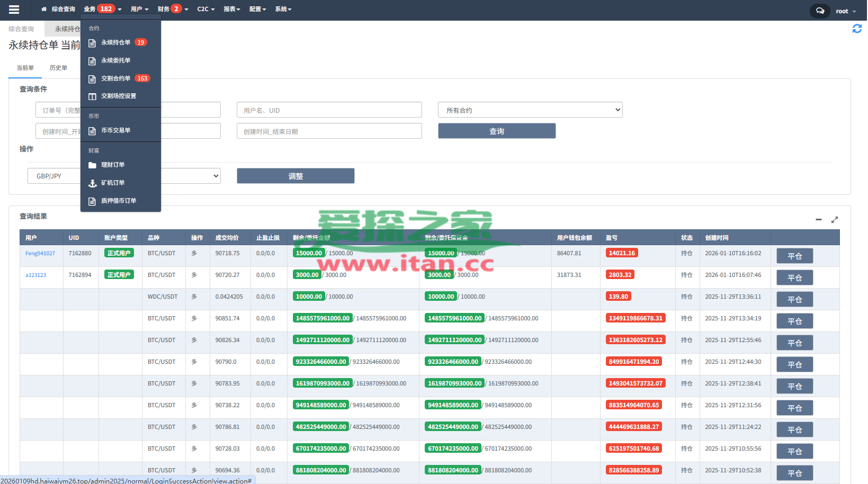Select 交割场控设置 menu entry
This screenshot has width=868, height=484.
(118, 96)
